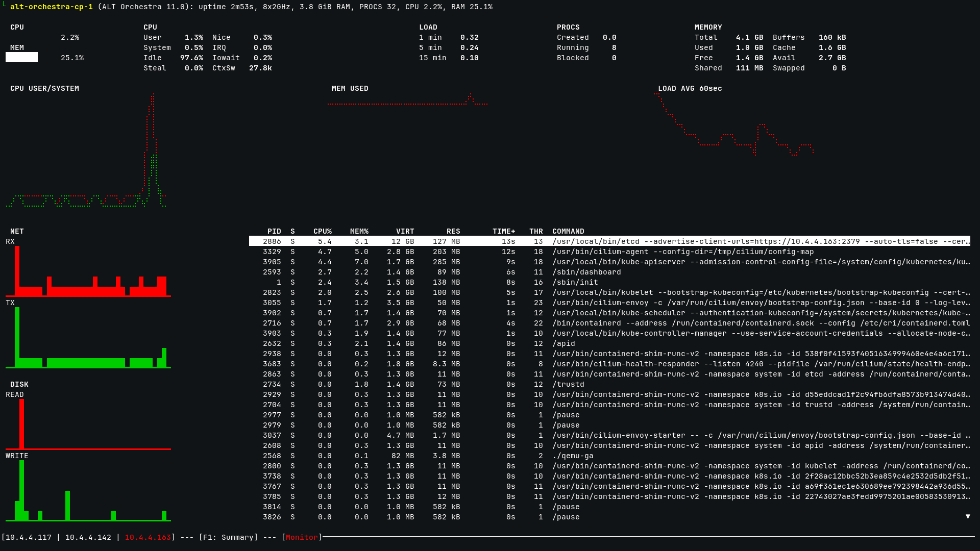Click the Idle 97.6% CPU value

(x=191, y=58)
